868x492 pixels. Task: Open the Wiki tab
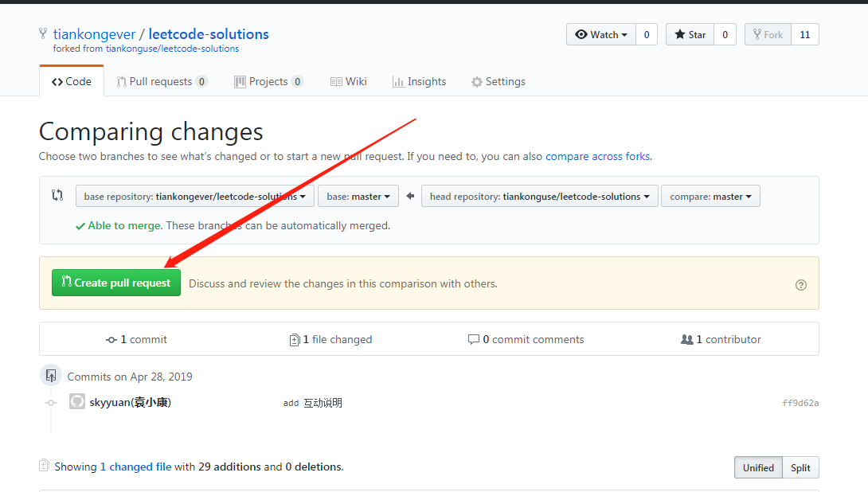pos(349,81)
